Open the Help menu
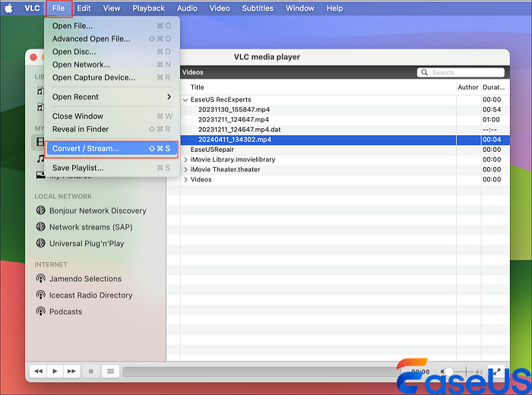This screenshot has width=532, height=395. tap(334, 8)
